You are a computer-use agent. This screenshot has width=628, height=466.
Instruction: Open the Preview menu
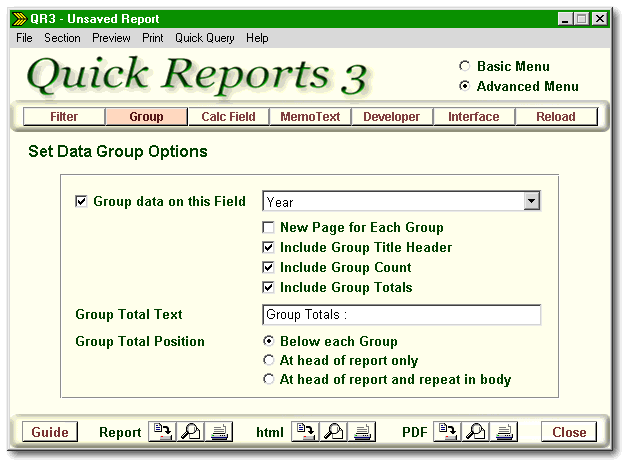[x=111, y=38]
